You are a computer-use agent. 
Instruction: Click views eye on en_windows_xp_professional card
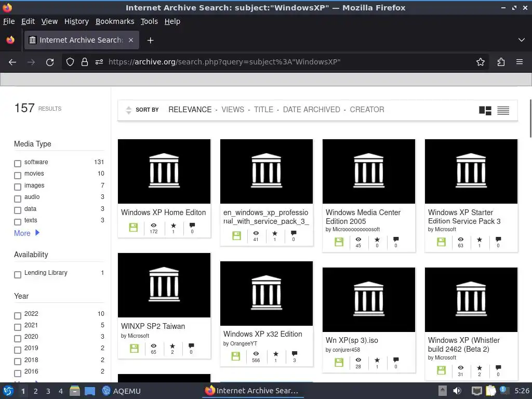tap(256, 233)
